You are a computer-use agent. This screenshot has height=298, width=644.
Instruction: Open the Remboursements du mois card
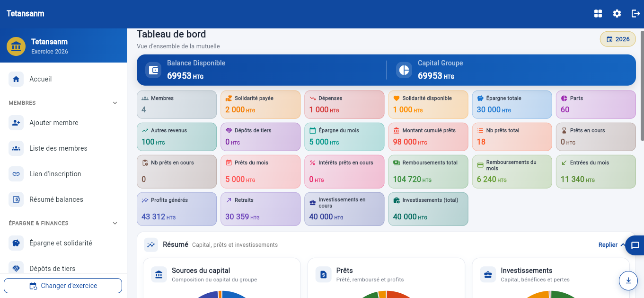512,172
